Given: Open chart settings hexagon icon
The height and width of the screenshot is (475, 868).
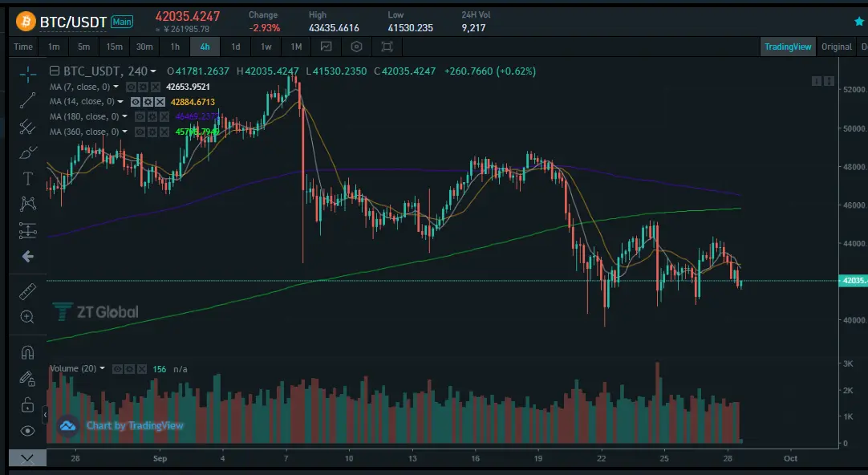Looking at the screenshot, I should click(x=356, y=47).
